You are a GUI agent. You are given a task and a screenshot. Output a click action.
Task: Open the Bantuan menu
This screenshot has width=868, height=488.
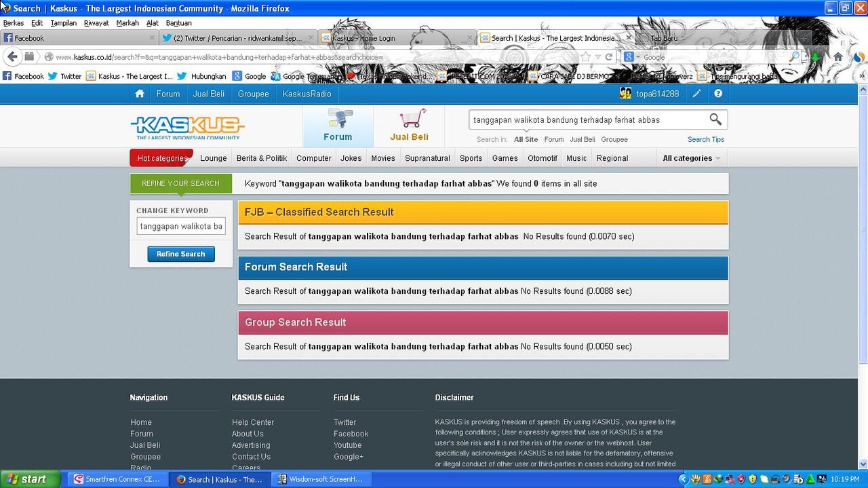(179, 23)
